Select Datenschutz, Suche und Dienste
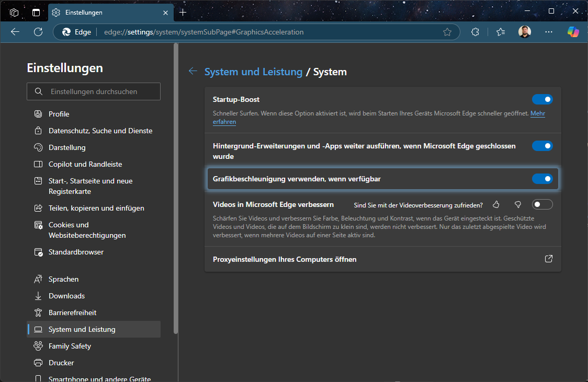588x382 pixels. pos(100,131)
